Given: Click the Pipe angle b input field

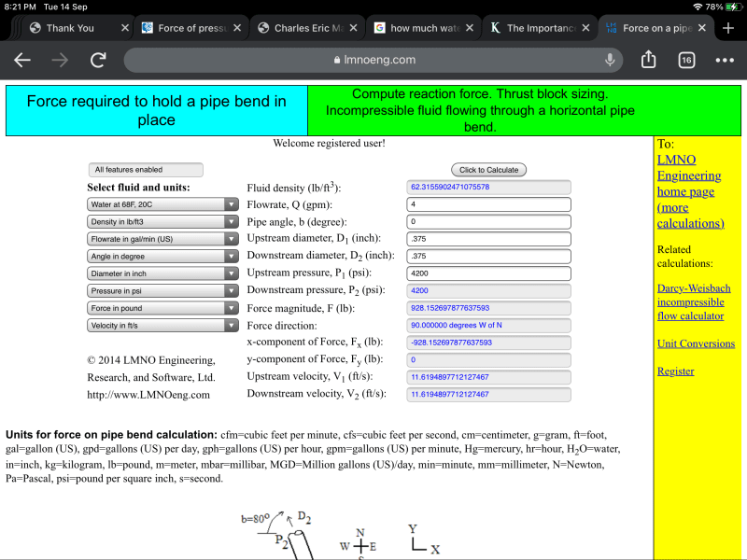Looking at the screenshot, I should click(488, 221).
